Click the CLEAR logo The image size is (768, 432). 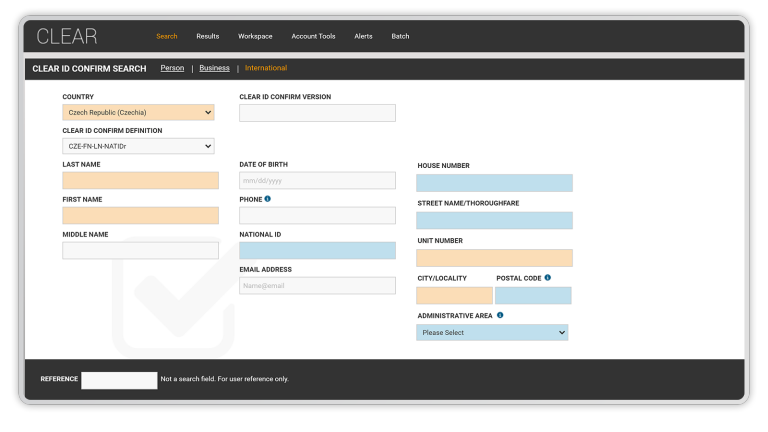point(67,37)
